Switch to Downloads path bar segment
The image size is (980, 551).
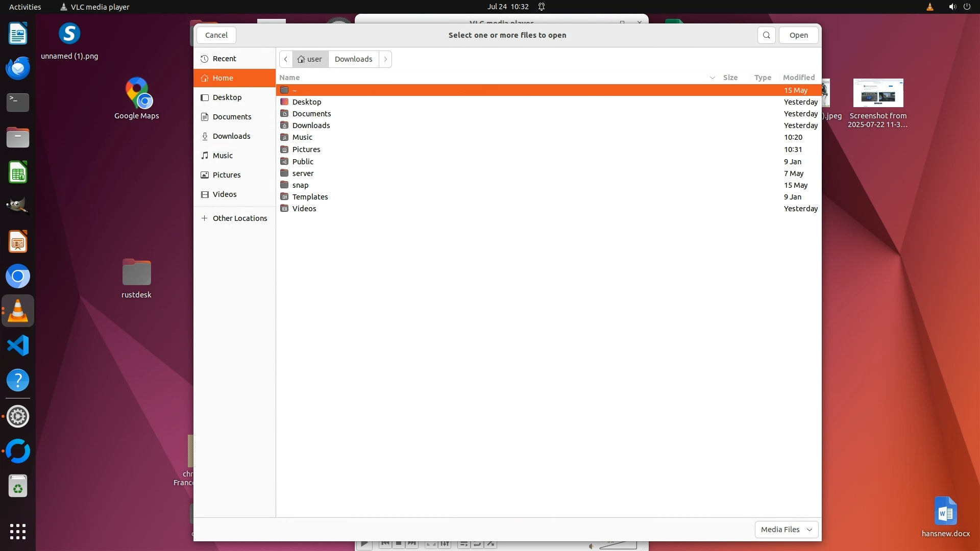[x=353, y=59]
